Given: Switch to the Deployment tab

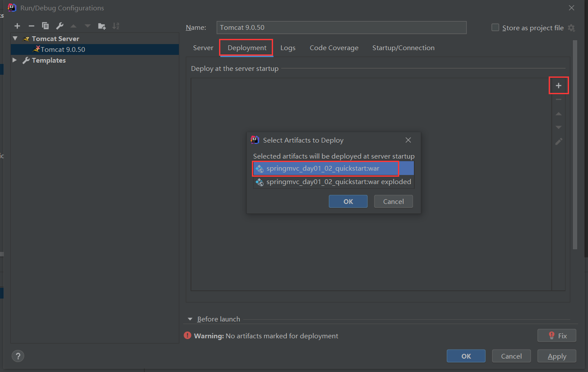Looking at the screenshot, I should click(x=247, y=48).
